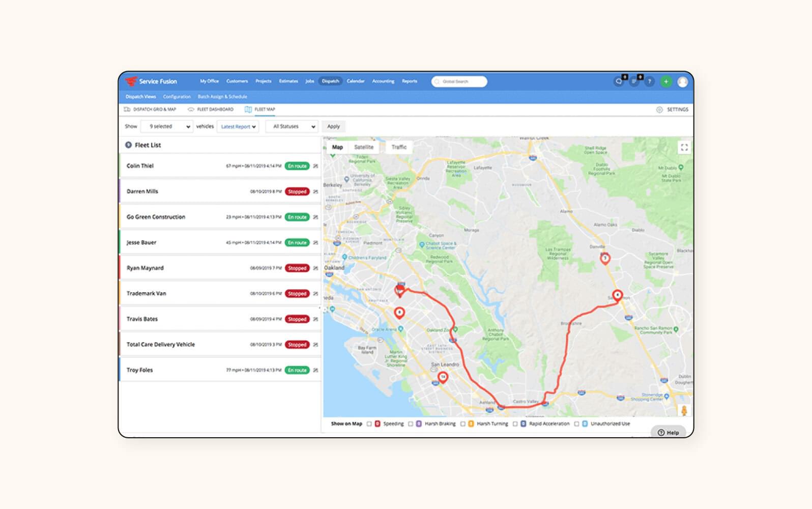Select Map view button
The height and width of the screenshot is (509, 812).
pyautogui.click(x=337, y=147)
